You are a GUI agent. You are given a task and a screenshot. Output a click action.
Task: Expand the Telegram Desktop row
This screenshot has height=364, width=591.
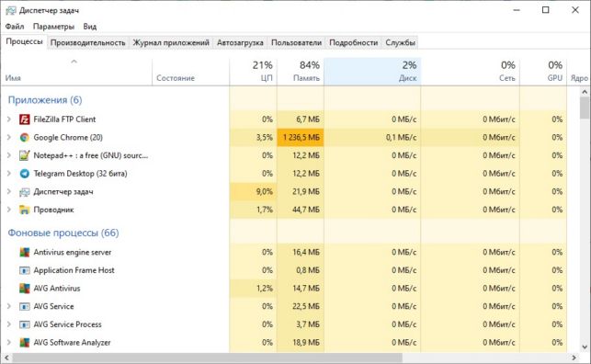(x=8, y=174)
